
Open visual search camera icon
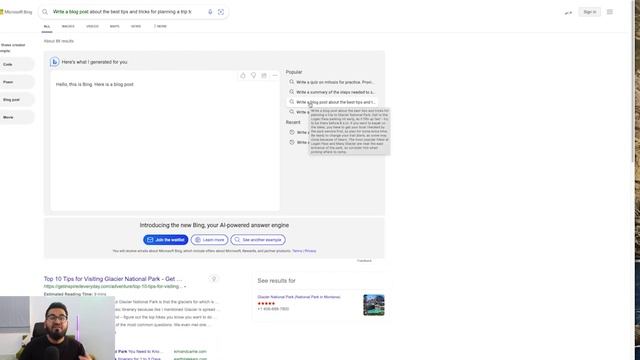221,12
